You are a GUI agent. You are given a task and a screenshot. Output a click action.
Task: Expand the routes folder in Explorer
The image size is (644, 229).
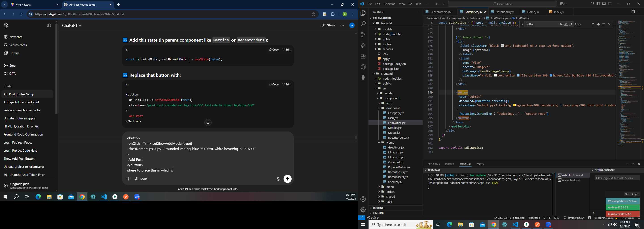(387, 44)
